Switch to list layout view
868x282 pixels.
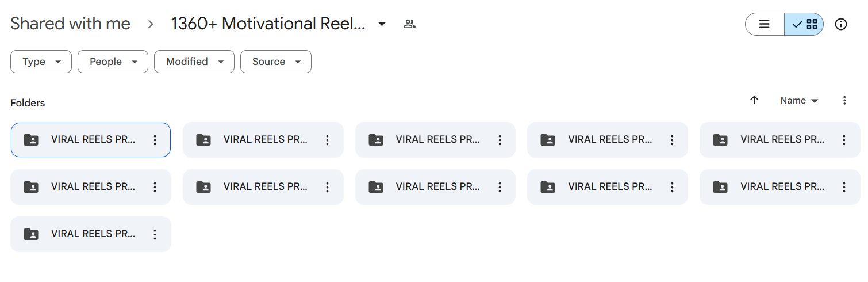(x=765, y=24)
